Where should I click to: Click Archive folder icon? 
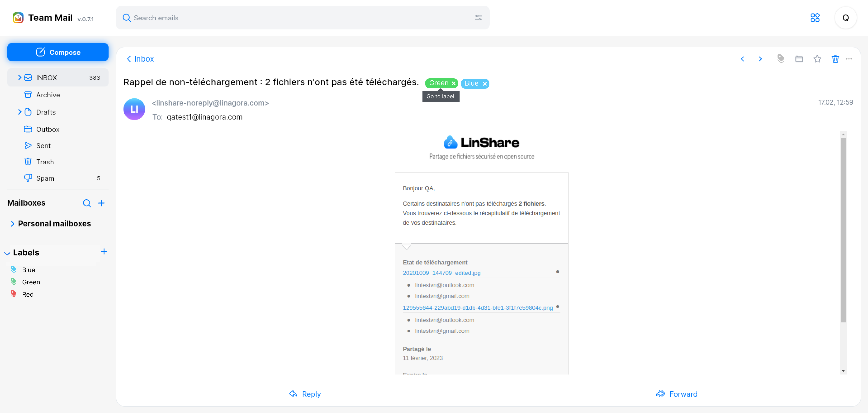pos(28,95)
